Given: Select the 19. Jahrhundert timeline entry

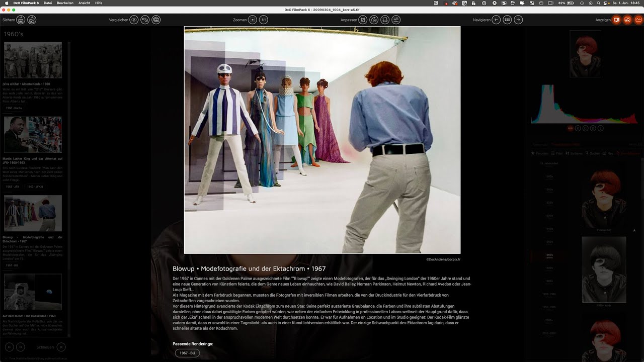Looking at the screenshot, I should click(548, 163).
